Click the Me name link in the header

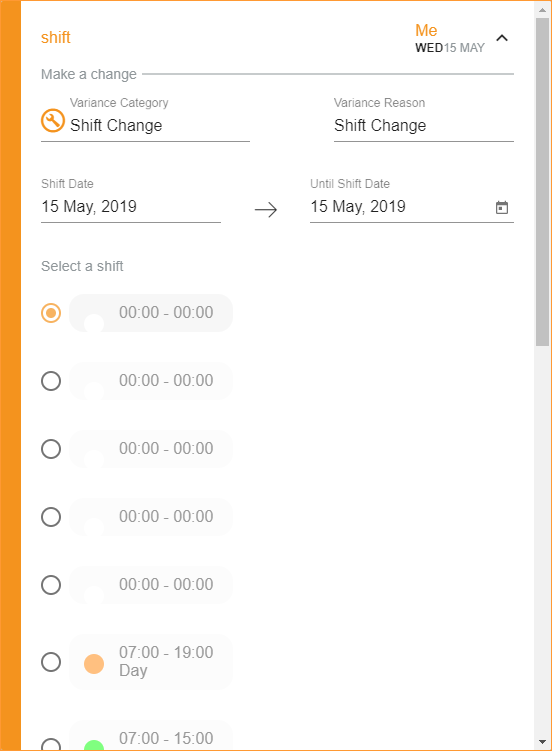pos(426,31)
